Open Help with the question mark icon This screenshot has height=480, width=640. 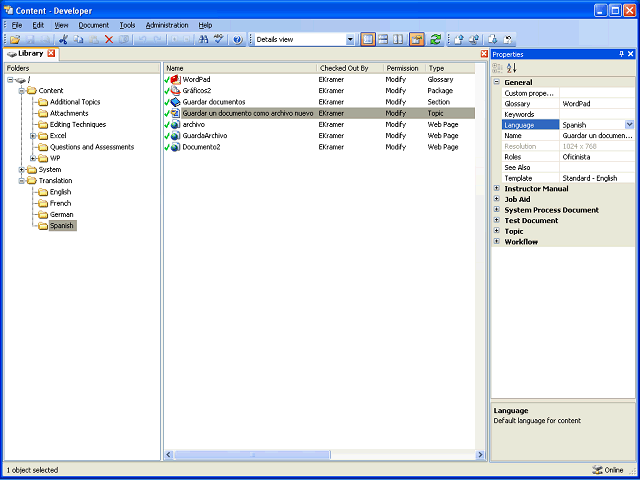click(238, 40)
